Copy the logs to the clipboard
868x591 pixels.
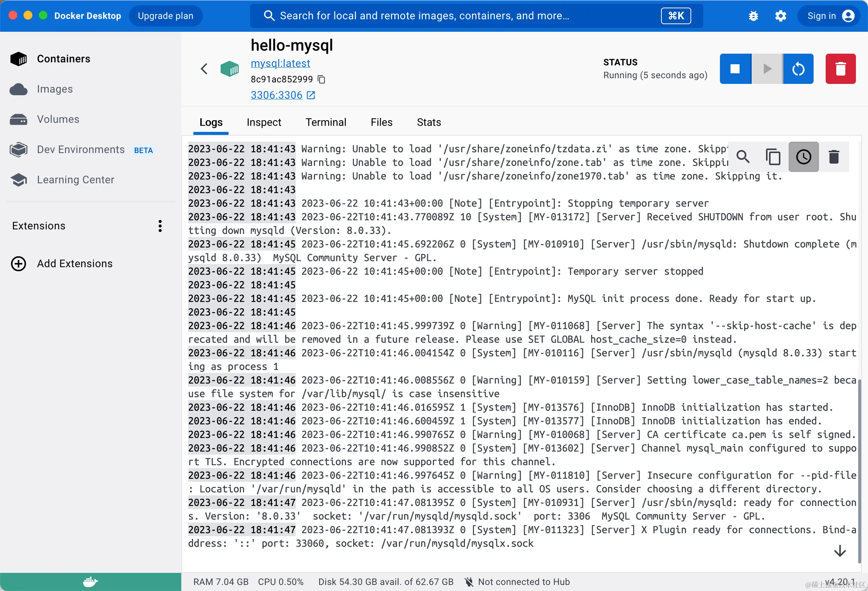tap(773, 157)
